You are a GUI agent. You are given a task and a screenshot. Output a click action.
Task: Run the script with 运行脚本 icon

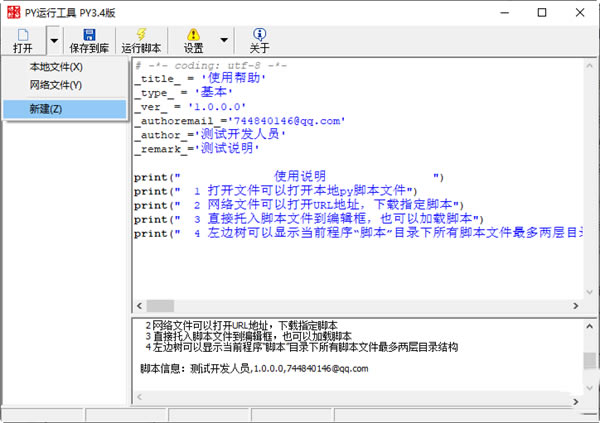coord(141,39)
